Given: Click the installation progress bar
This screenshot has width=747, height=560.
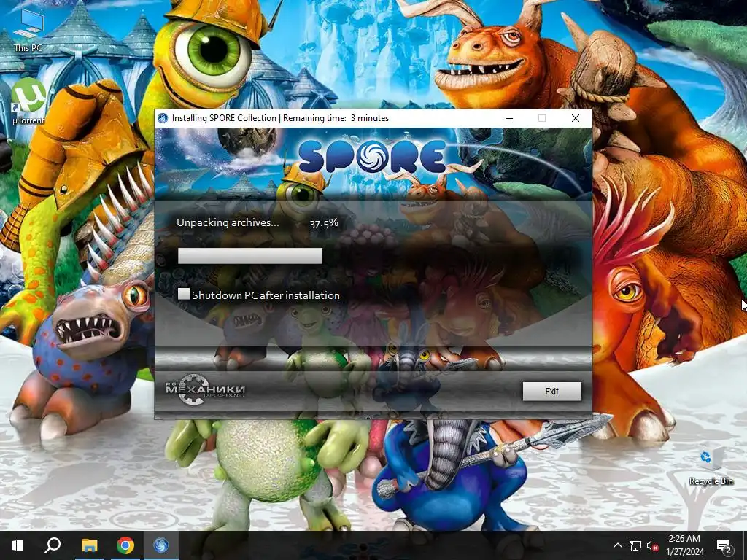Looking at the screenshot, I should tap(249, 256).
